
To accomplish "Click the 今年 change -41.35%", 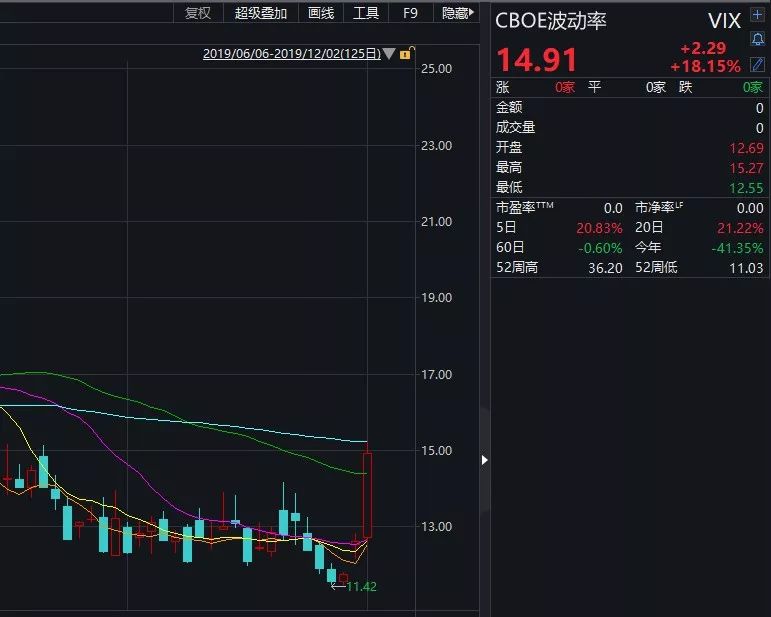I will point(737,248).
